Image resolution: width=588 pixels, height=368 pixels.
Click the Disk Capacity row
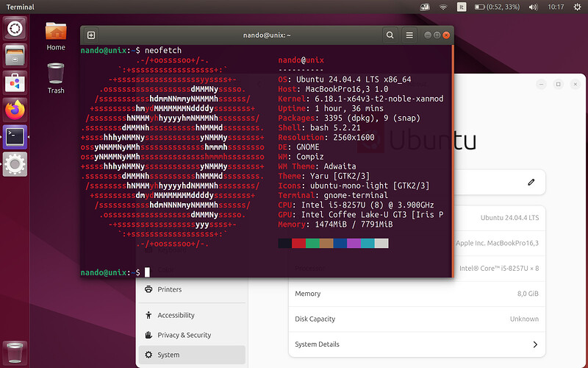point(417,319)
